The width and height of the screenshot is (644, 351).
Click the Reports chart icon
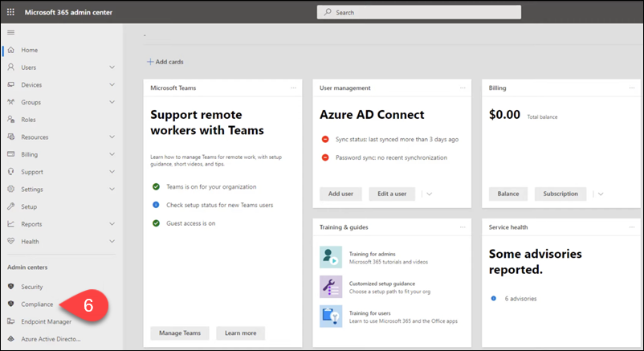pyautogui.click(x=11, y=223)
